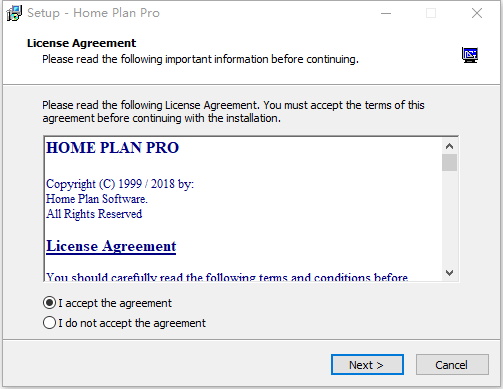The height and width of the screenshot is (389, 503).
Task: Close the setup window
Action: 477,13
